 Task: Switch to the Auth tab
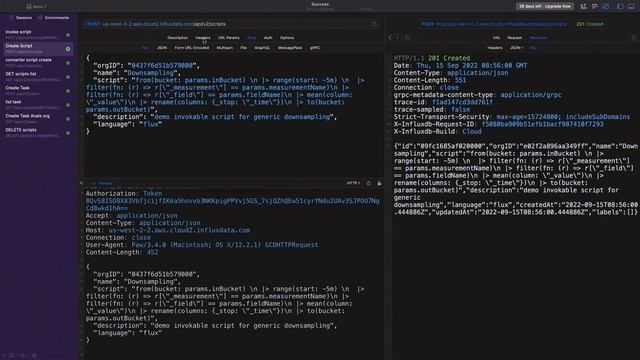point(268,38)
